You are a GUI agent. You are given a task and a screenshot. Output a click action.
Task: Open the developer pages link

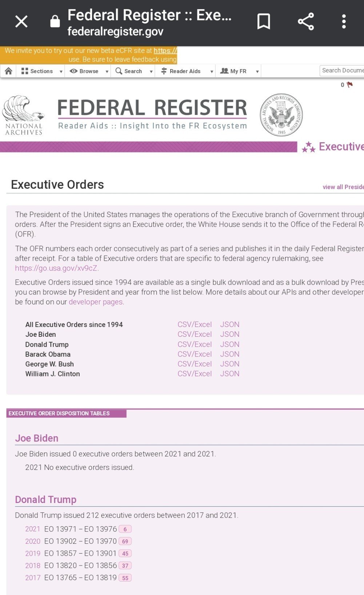click(x=96, y=302)
